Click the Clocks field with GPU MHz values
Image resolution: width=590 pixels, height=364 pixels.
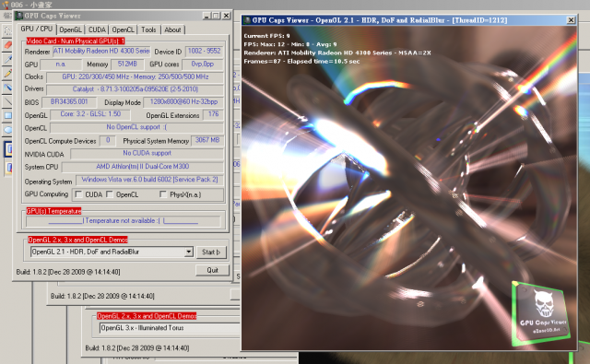136,77
